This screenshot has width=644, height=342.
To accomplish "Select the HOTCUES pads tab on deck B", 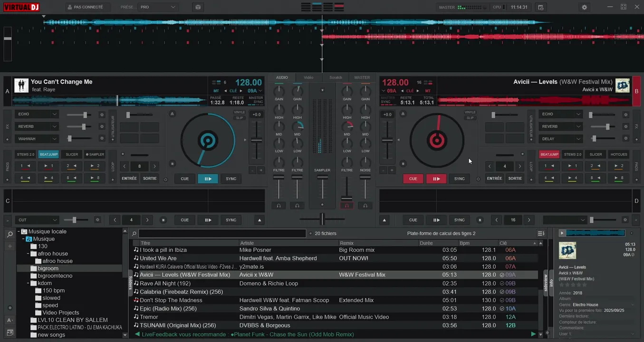I will (619, 154).
